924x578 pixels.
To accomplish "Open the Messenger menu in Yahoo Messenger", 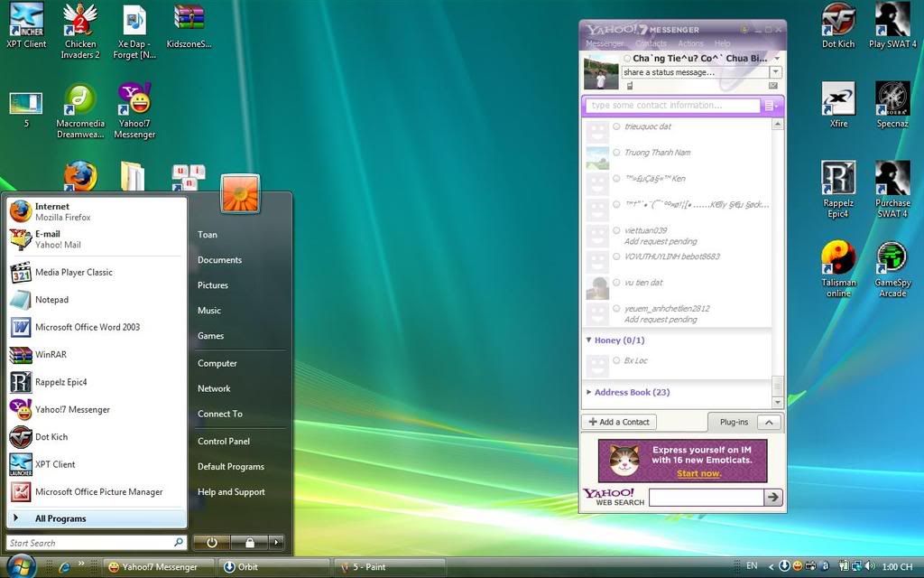I will coord(605,43).
